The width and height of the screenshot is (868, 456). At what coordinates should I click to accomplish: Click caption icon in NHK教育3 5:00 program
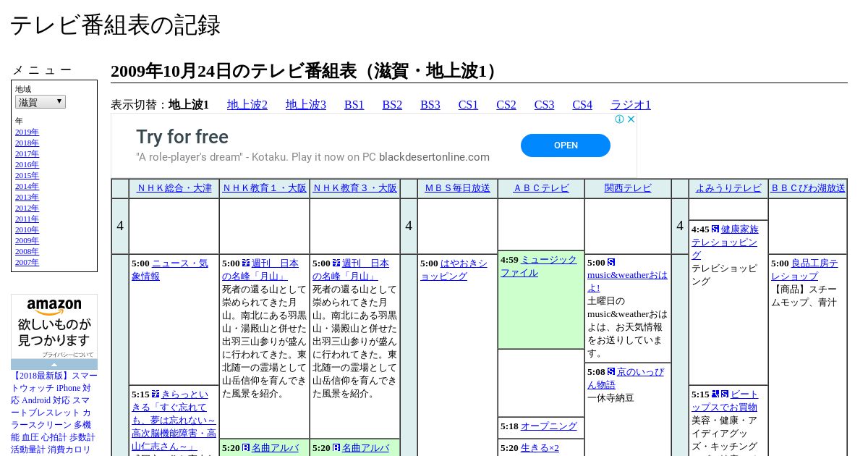336,263
